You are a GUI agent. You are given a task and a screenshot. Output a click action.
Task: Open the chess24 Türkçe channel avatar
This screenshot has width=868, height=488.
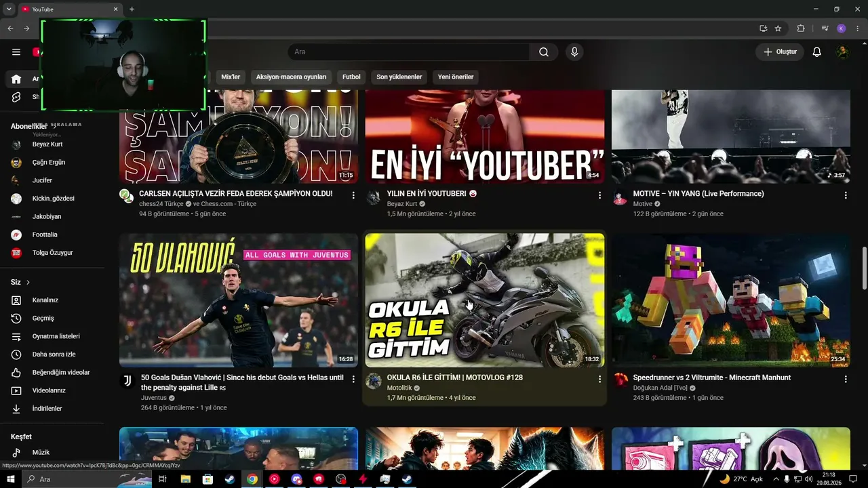click(127, 197)
